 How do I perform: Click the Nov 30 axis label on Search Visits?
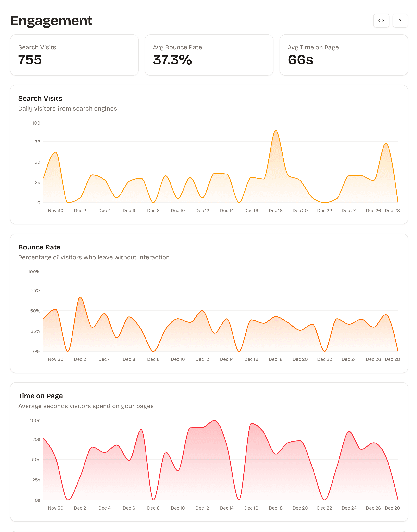pos(56,210)
